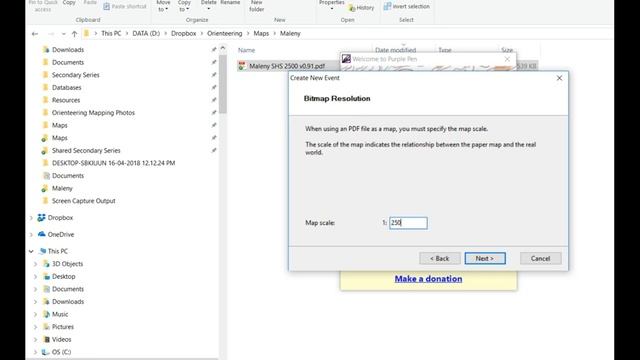Open the Make a donation link
The image size is (640, 360).
pos(428,279)
